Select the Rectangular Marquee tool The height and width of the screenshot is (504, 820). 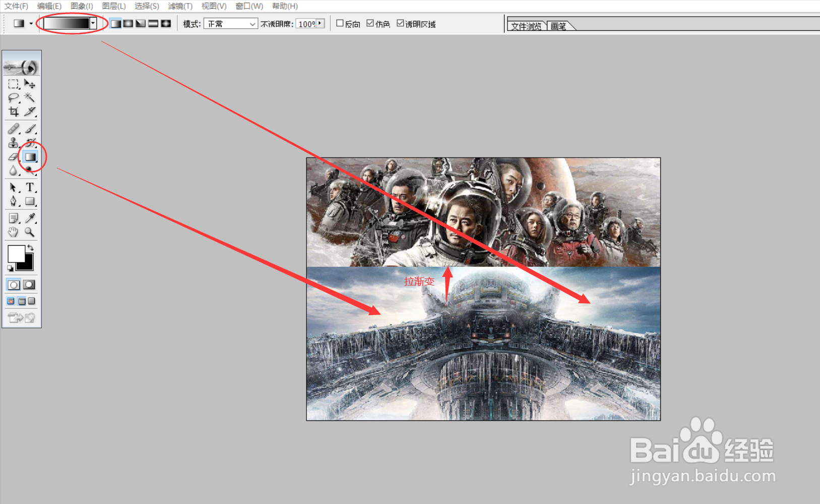point(14,84)
